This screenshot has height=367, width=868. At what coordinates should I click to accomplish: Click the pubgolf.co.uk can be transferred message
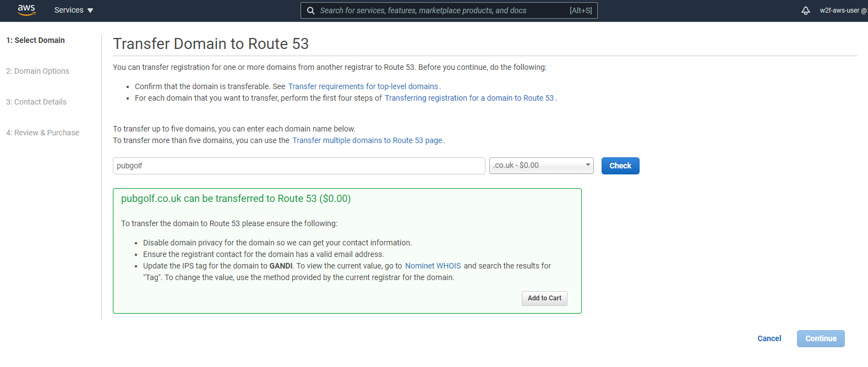(236, 199)
